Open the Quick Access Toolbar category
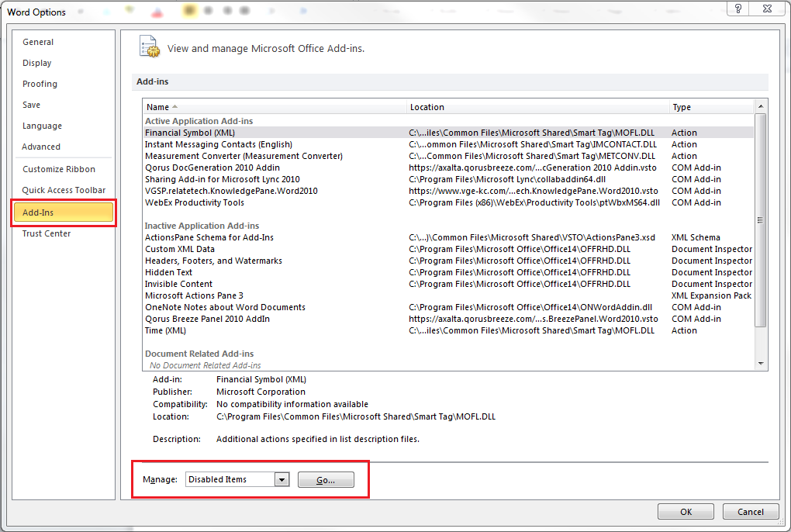This screenshot has height=532, width=791. tap(64, 190)
